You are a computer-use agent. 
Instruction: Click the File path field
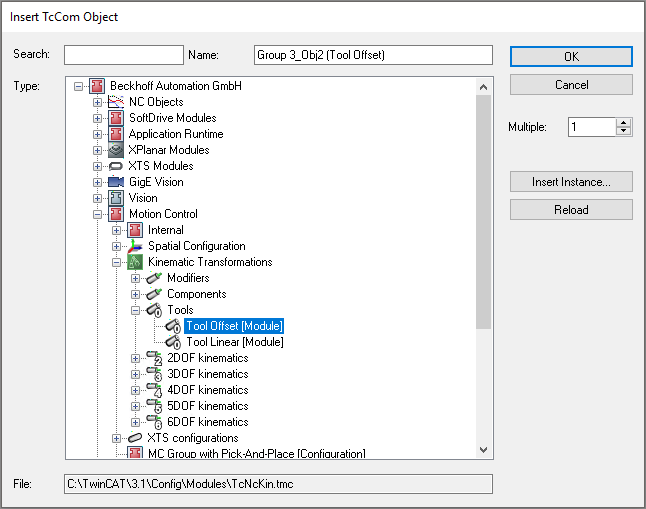coord(278,484)
